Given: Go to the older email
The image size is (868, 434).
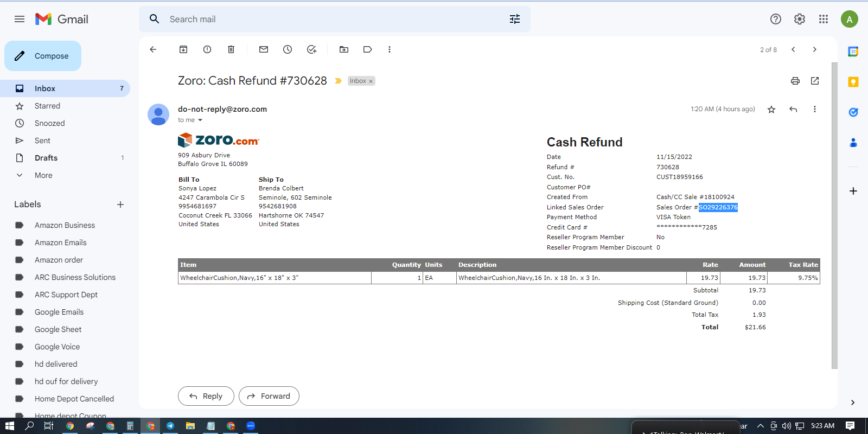Looking at the screenshot, I should click(x=815, y=49).
